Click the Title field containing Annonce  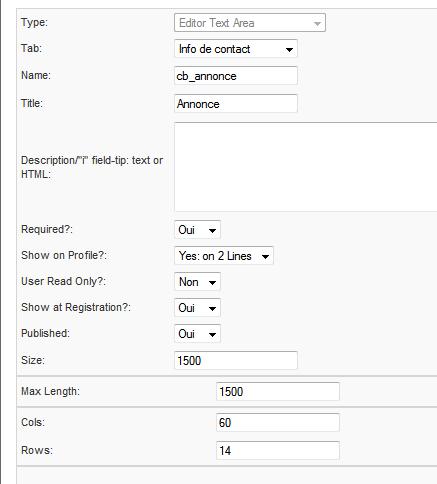tap(236, 104)
